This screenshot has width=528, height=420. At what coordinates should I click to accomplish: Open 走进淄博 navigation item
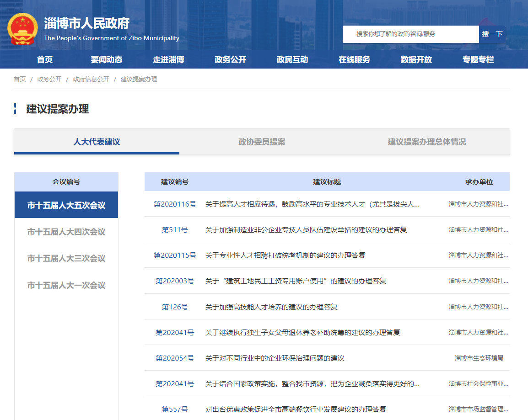point(168,60)
